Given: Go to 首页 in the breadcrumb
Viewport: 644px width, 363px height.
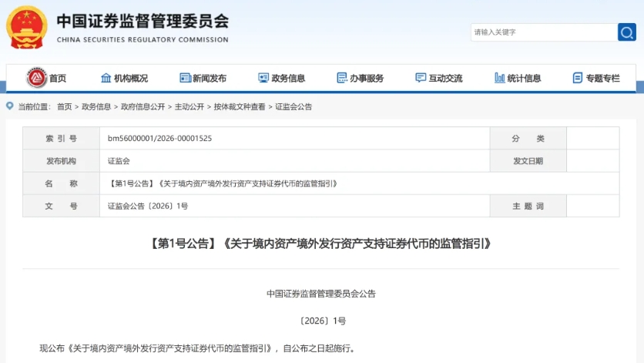Looking at the screenshot, I should (x=64, y=106).
